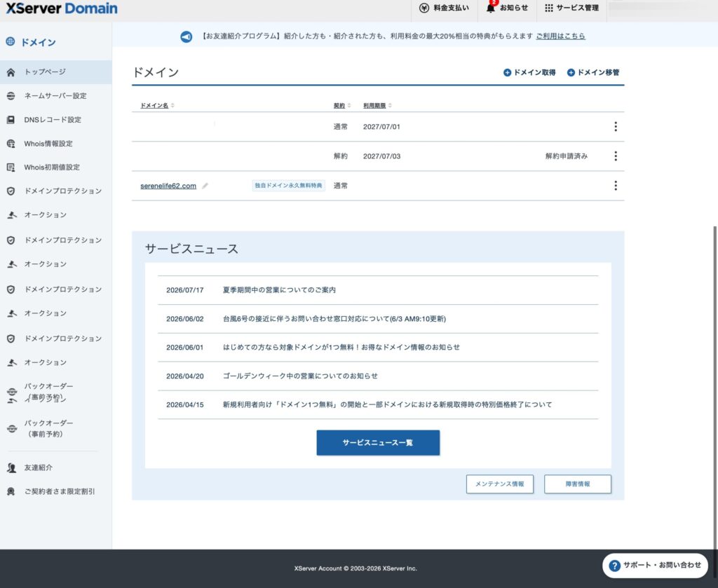Click the XServer Account copyright footer text
This screenshot has width=718, height=588.
pos(355,568)
